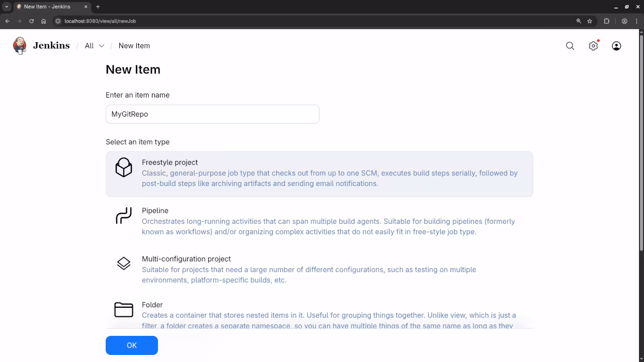Viewport: 644px width, 362px height.
Task: Open the user account icon
Action: (616, 46)
